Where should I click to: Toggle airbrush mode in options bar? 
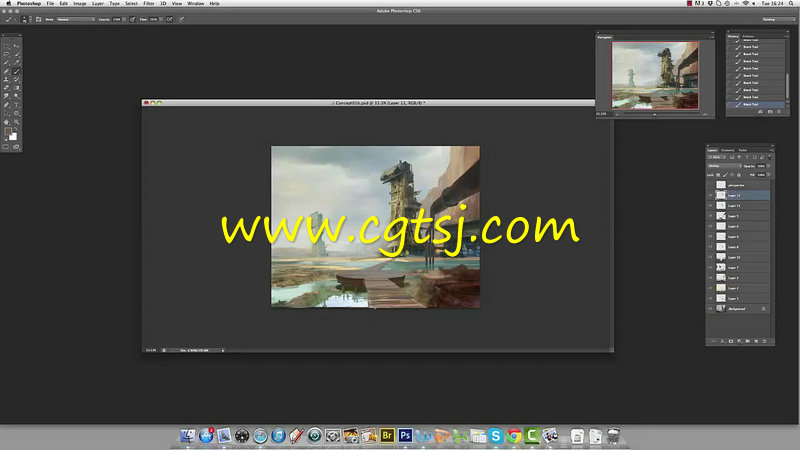170,19
